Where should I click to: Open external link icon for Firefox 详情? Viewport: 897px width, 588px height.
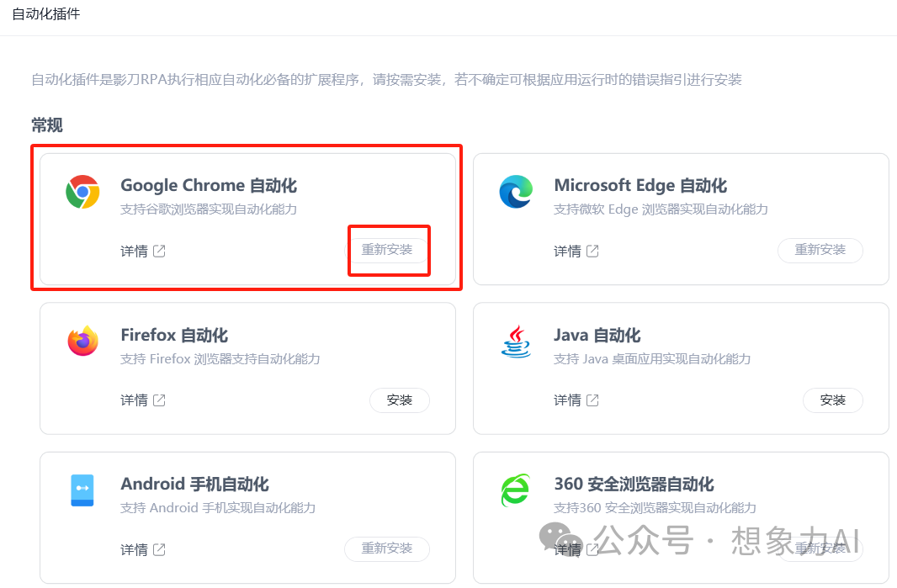tap(160, 400)
